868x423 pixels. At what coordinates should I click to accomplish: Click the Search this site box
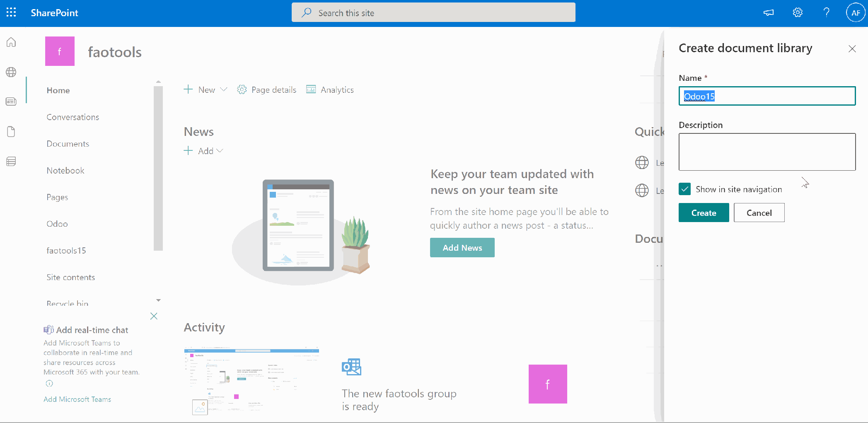[x=433, y=12]
